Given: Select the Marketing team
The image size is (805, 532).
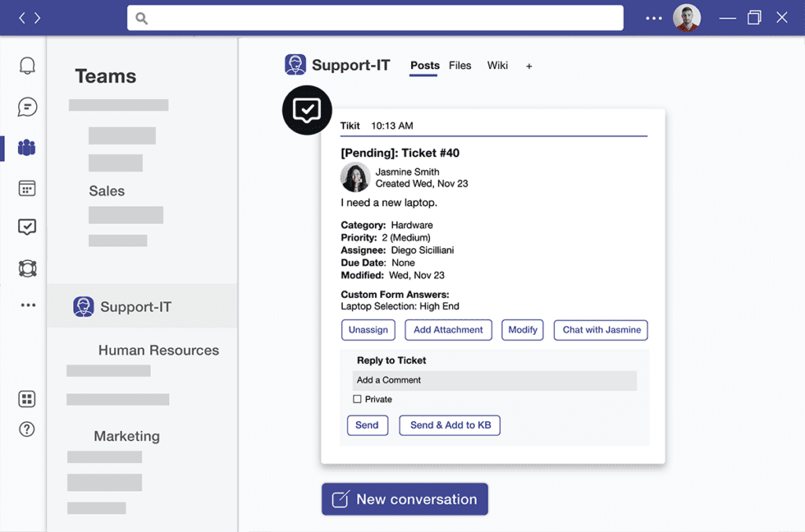Looking at the screenshot, I should [x=127, y=436].
